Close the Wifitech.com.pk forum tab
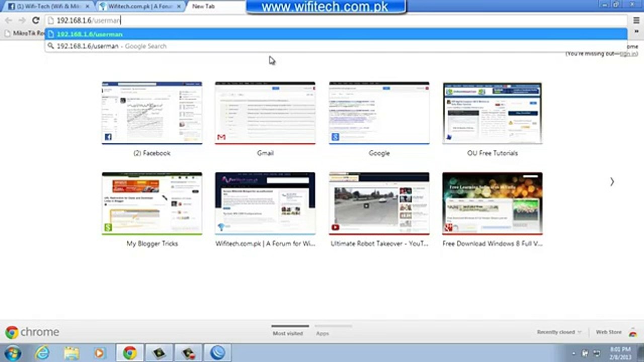The height and width of the screenshot is (362, 644). click(179, 7)
